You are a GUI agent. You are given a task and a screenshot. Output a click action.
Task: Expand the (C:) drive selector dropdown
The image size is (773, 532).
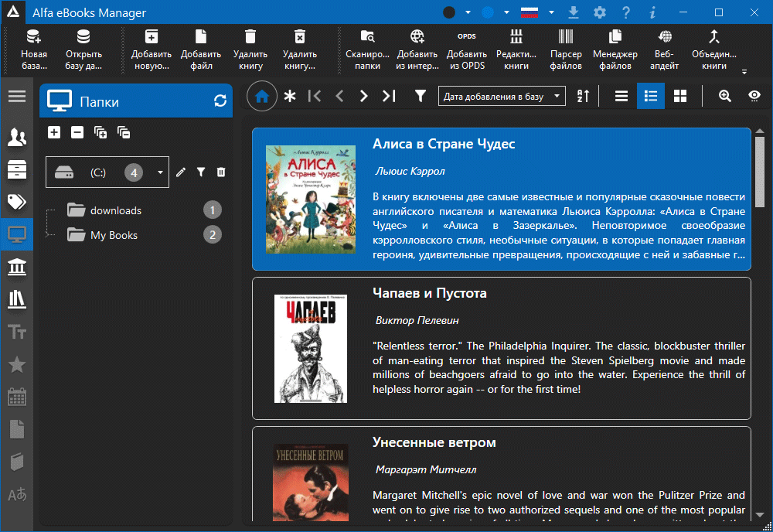tap(160, 173)
